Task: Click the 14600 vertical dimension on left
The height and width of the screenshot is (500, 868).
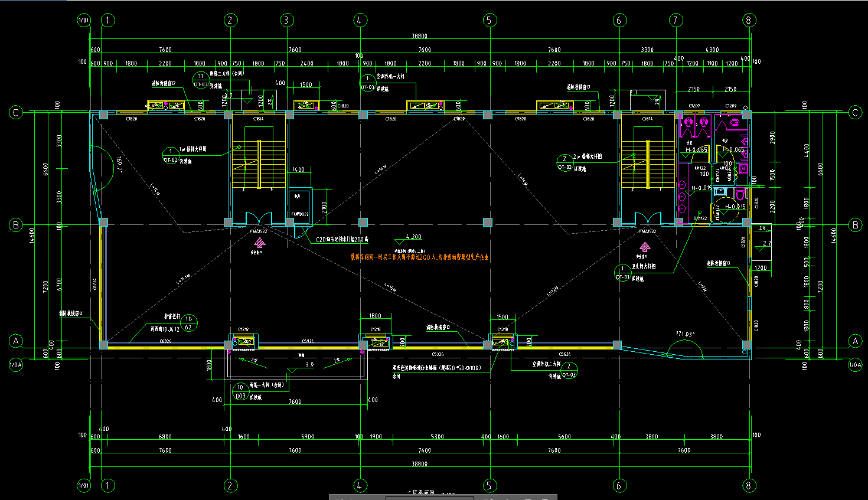Action: [x=32, y=236]
